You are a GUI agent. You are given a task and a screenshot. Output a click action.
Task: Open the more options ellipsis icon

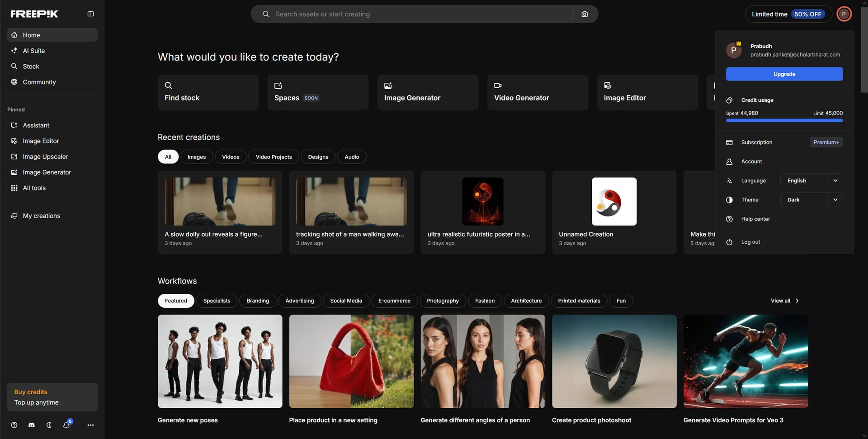click(90, 425)
